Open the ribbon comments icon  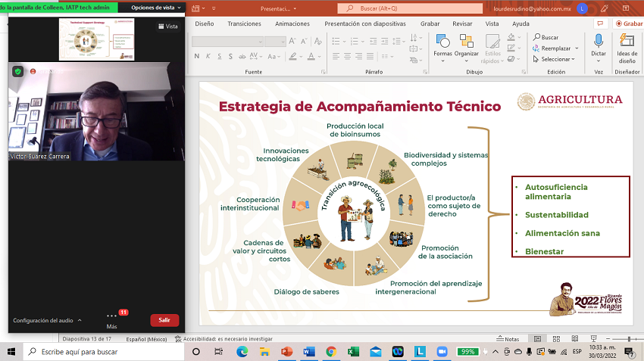coord(599,23)
